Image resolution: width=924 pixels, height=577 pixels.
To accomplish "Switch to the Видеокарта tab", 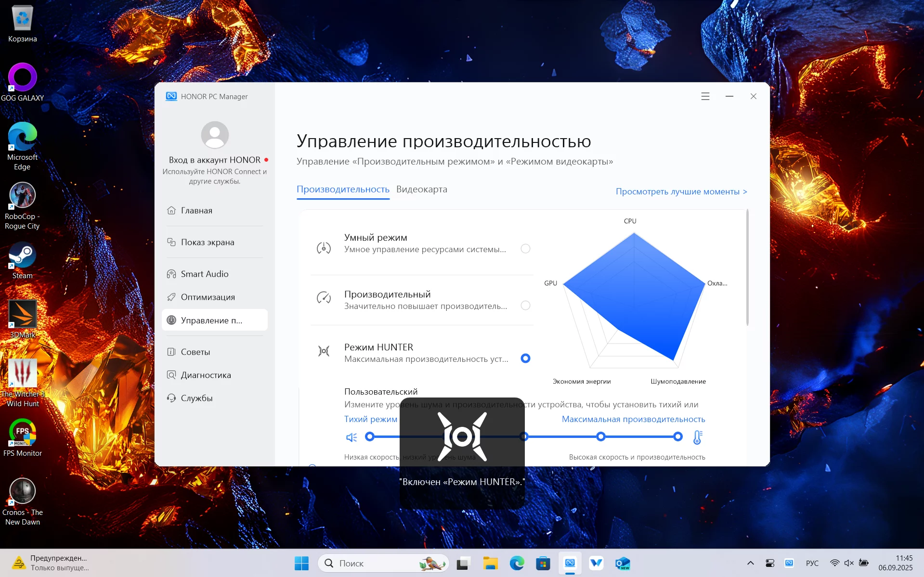I will coord(422,189).
